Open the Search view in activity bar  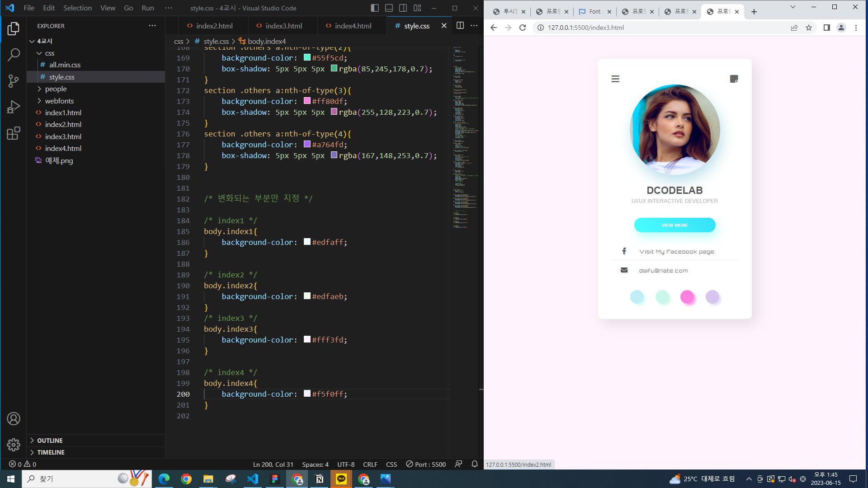[14, 55]
